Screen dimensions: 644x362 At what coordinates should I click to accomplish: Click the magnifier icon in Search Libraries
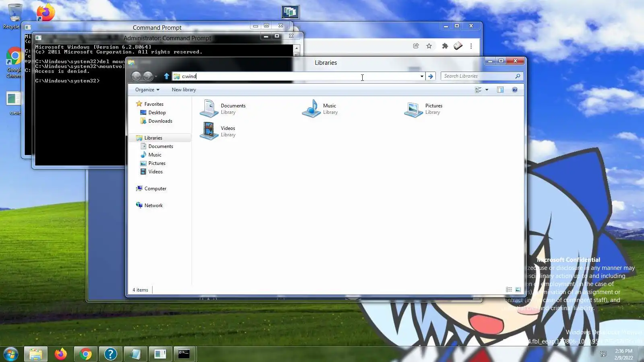point(518,76)
